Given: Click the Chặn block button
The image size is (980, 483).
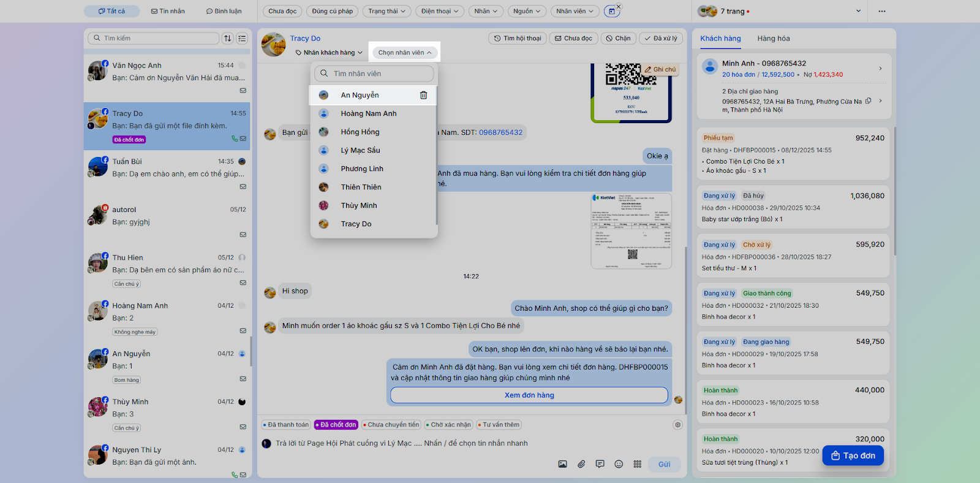Looking at the screenshot, I should pos(619,38).
